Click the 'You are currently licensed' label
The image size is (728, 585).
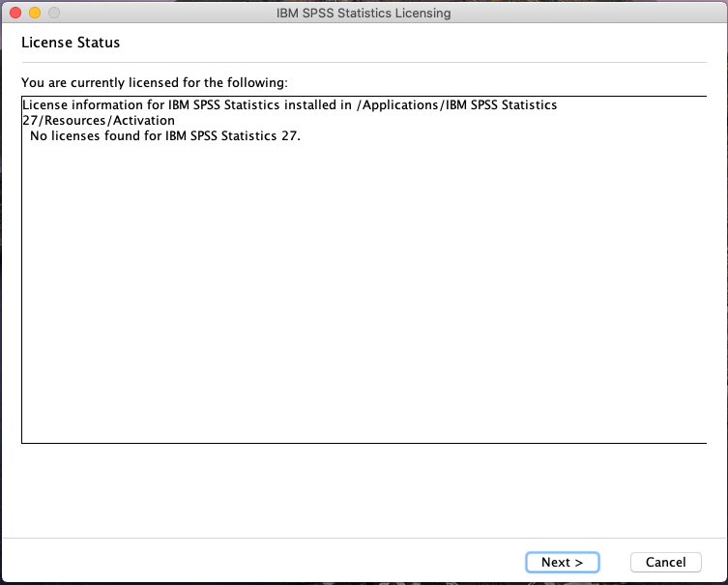155,82
